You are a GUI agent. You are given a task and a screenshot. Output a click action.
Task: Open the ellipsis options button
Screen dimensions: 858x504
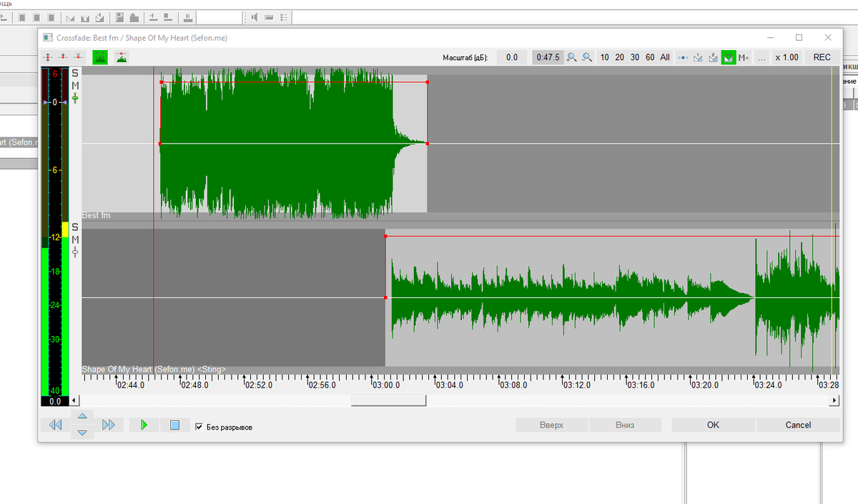point(761,57)
